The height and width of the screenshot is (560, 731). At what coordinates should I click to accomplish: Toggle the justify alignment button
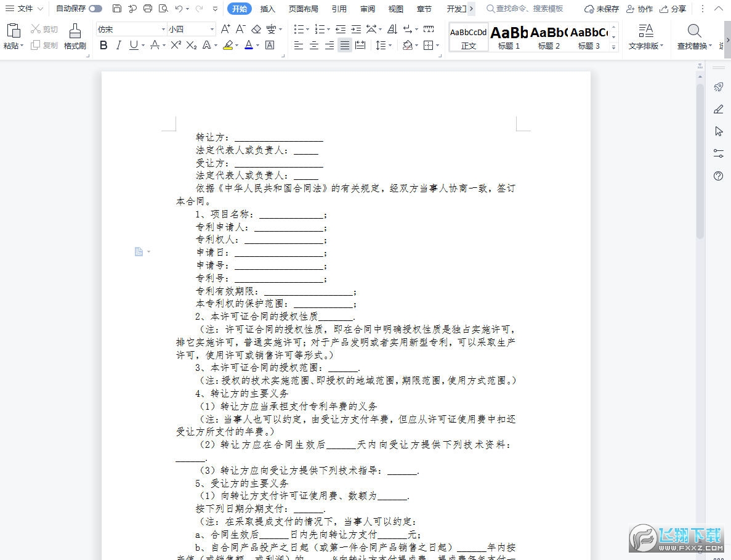(x=344, y=45)
